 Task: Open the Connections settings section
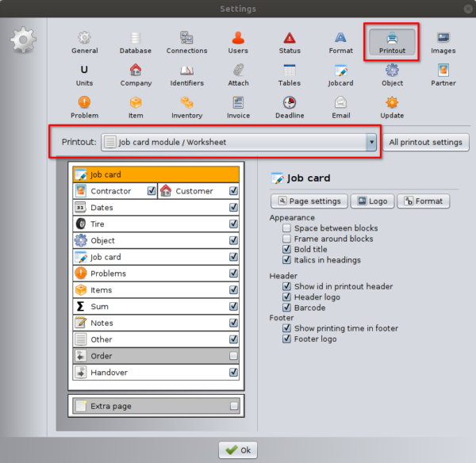click(x=186, y=43)
